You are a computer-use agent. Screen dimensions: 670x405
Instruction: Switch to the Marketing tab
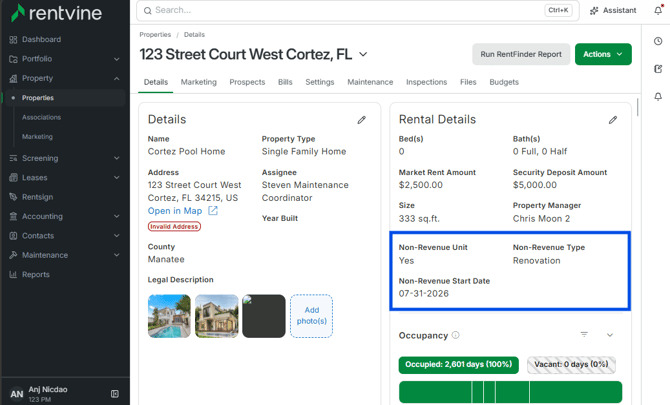point(198,82)
